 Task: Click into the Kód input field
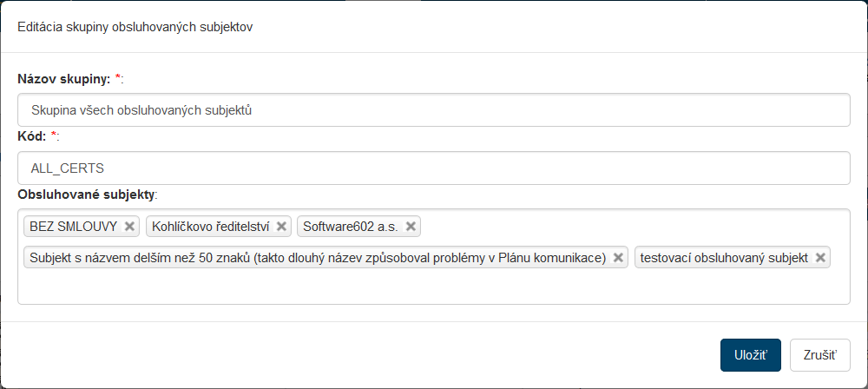pos(433,168)
